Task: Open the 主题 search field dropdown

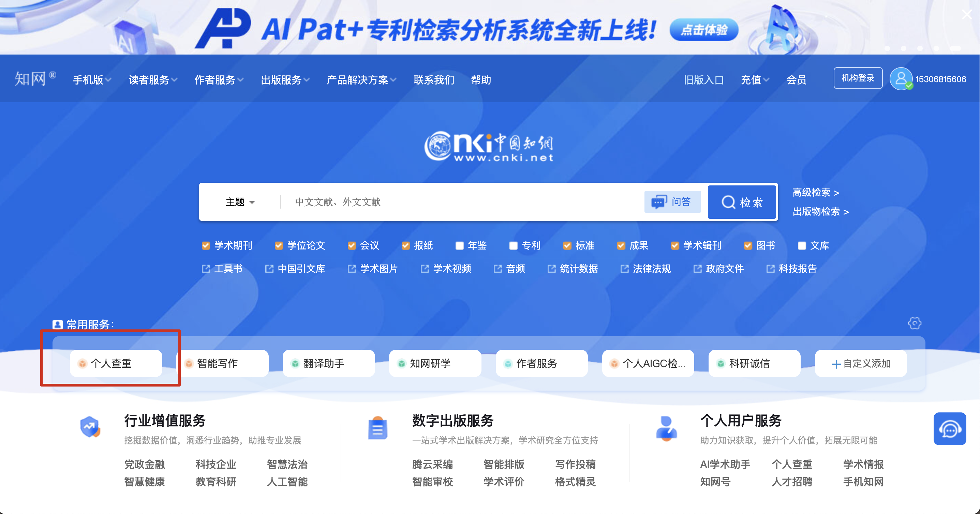Action: (240, 202)
